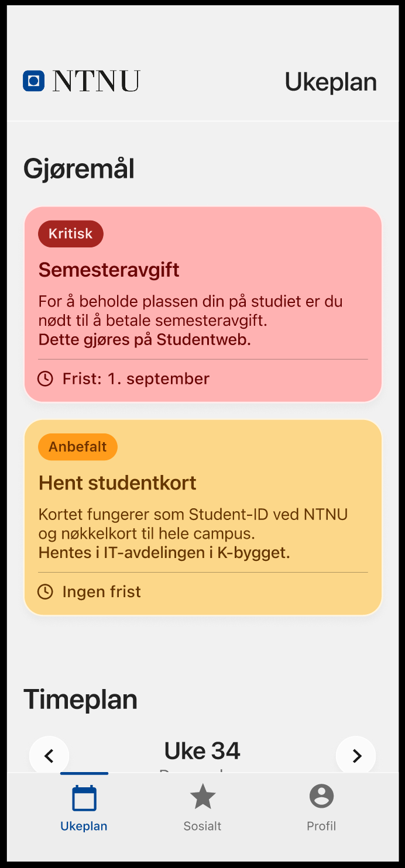This screenshot has height=868, width=405.
Task: Open the Hent studentkort task title
Action: click(x=117, y=483)
